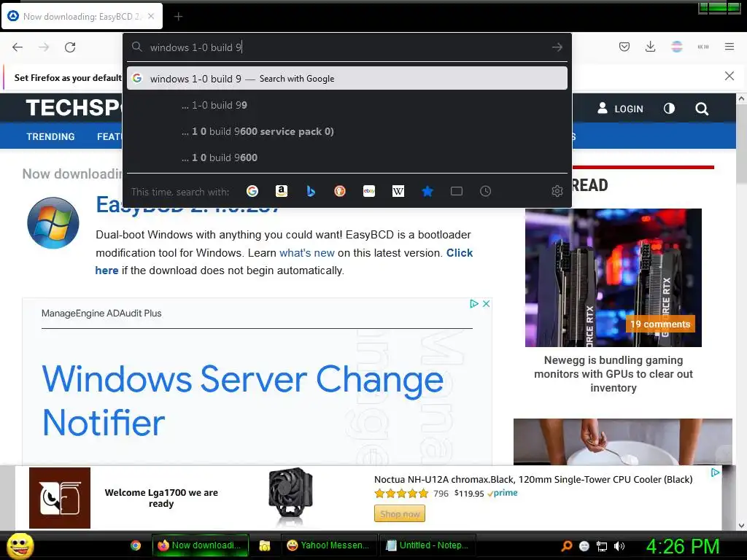Open the Windows logo EasyBCD thumbnail

coord(53,223)
